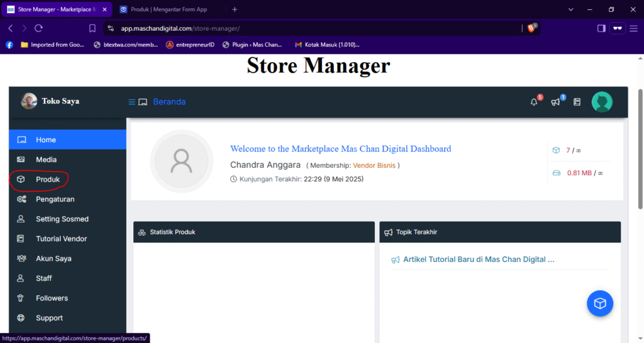Open Staff in the sidebar
The image size is (644, 343).
tap(67, 278)
